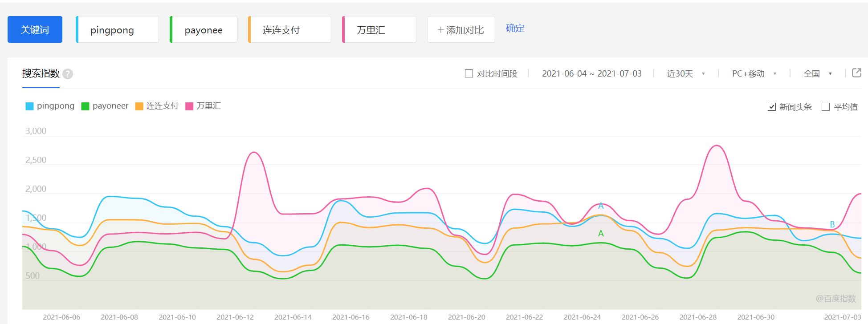This screenshot has width=868, height=324.
Task: Enable the 平均值 checkbox
Action: tap(826, 107)
